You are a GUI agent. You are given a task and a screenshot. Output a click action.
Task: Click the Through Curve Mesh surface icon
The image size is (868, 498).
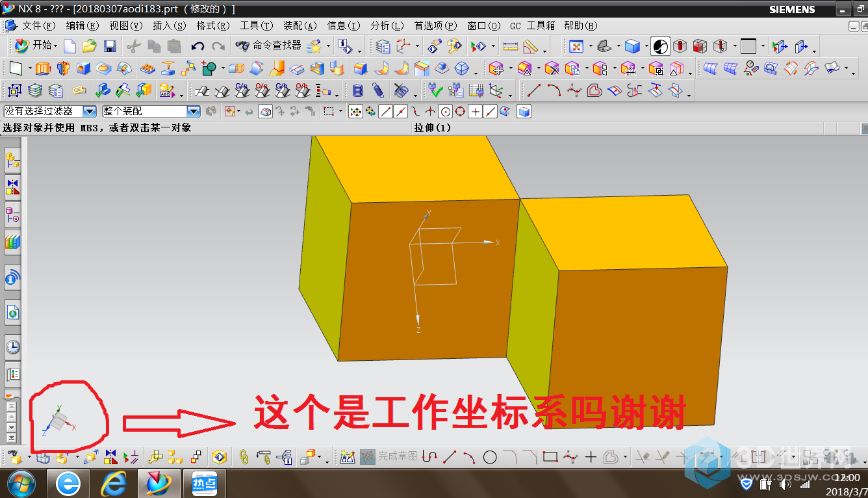tap(731, 68)
